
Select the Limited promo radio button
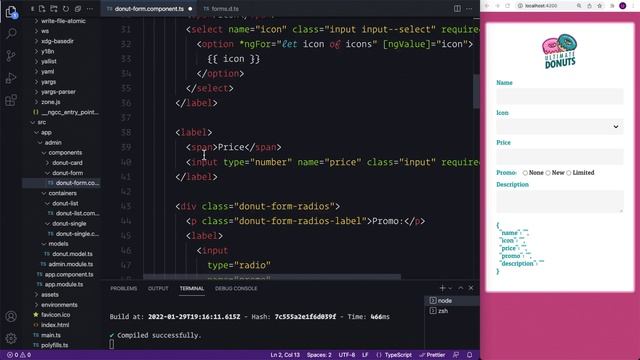569,173
